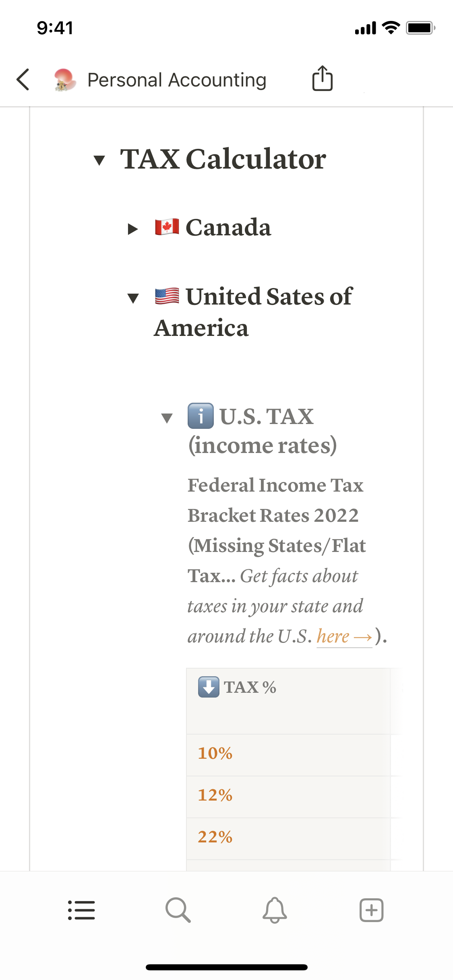This screenshot has width=453, height=980.
Task: Collapse the United Sates of America toggle
Action: [x=133, y=298]
